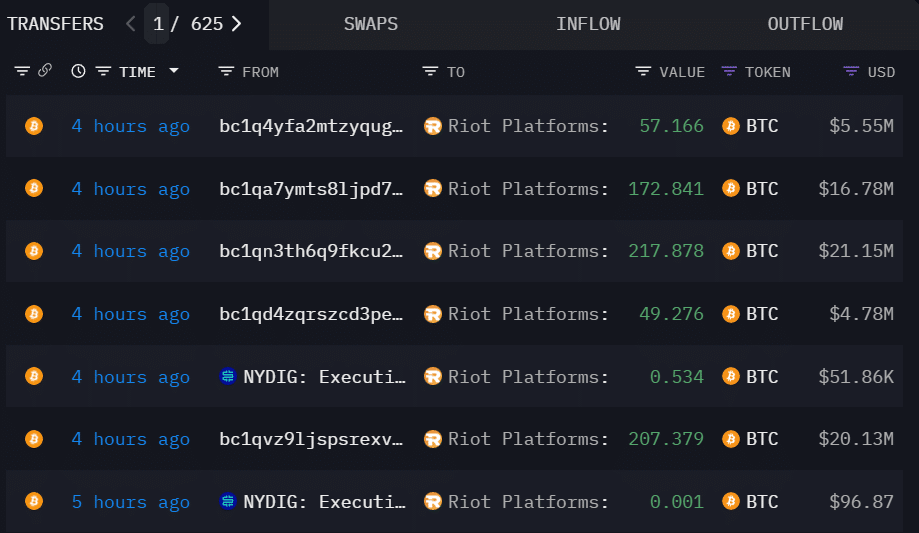Click the page number input showing 1
Image resolution: width=919 pixels, height=533 pixels.
(158, 24)
